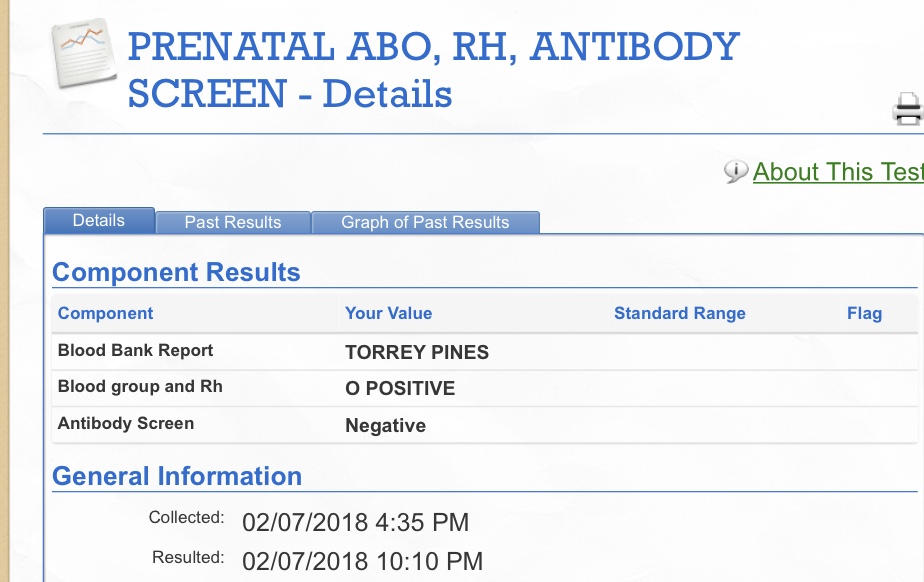The width and height of the screenshot is (924, 582).
Task: Click the O POSITIVE result value
Action: coord(400,389)
